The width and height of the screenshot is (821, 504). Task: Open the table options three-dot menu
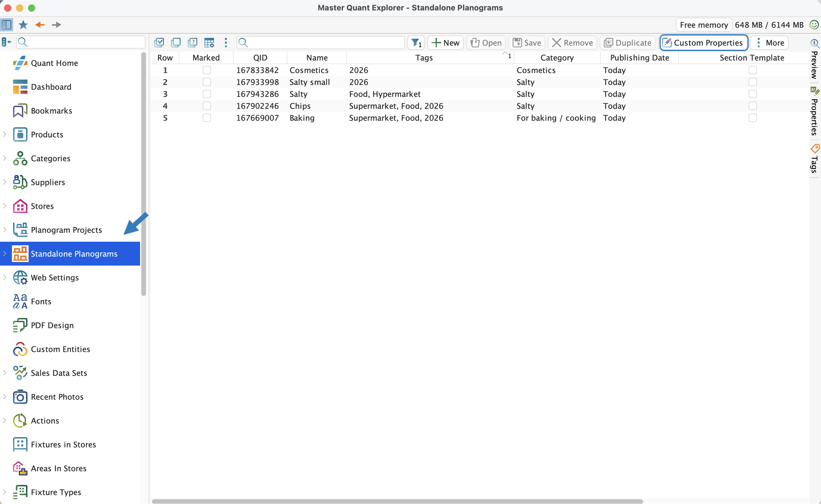(x=226, y=43)
